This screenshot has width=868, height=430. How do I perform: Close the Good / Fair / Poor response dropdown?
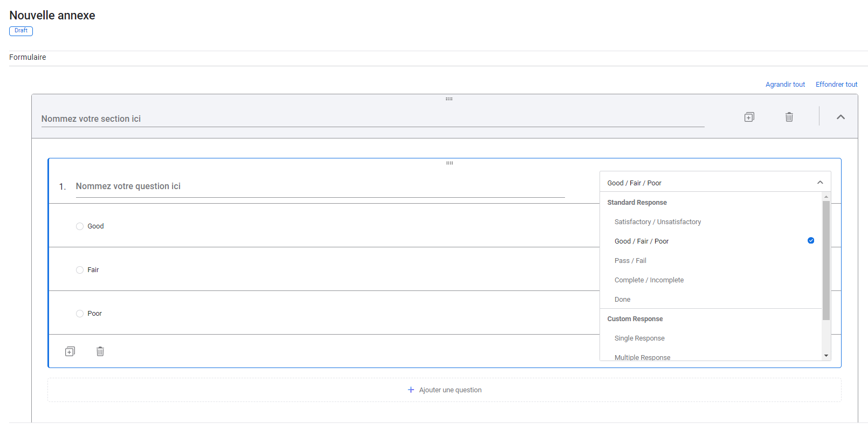coord(819,183)
